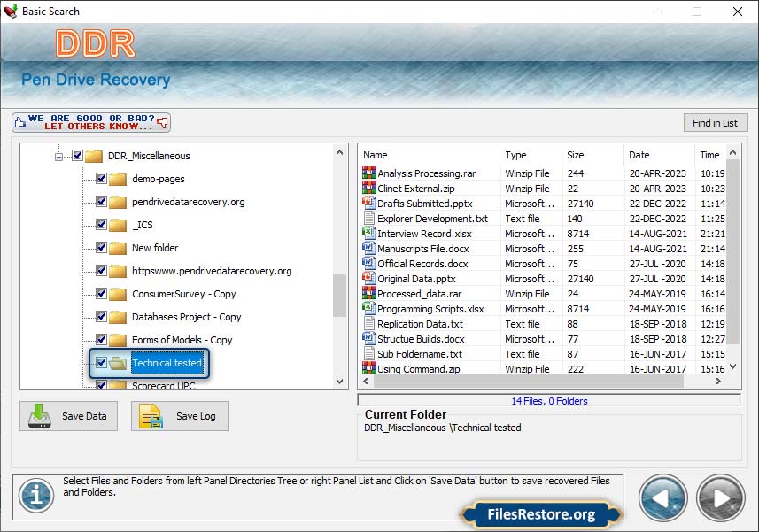
Task: Open the 'We are good or bad?' banner
Action: click(x=91, y=122)
